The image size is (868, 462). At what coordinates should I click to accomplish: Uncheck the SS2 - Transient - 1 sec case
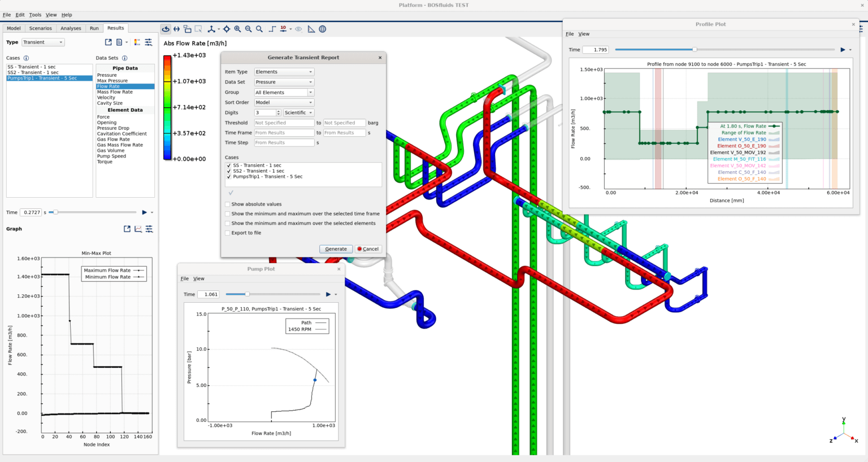(x=229, y=171)
